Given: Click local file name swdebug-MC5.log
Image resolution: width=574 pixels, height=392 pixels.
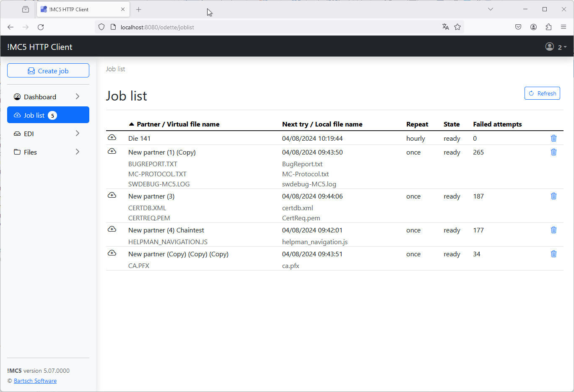Looking at the screenshot, I should tap(309, 184).
